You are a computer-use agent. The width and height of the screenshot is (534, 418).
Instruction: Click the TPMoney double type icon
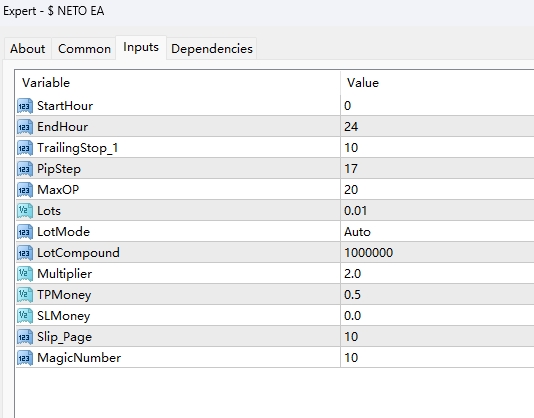pos(25,295)
